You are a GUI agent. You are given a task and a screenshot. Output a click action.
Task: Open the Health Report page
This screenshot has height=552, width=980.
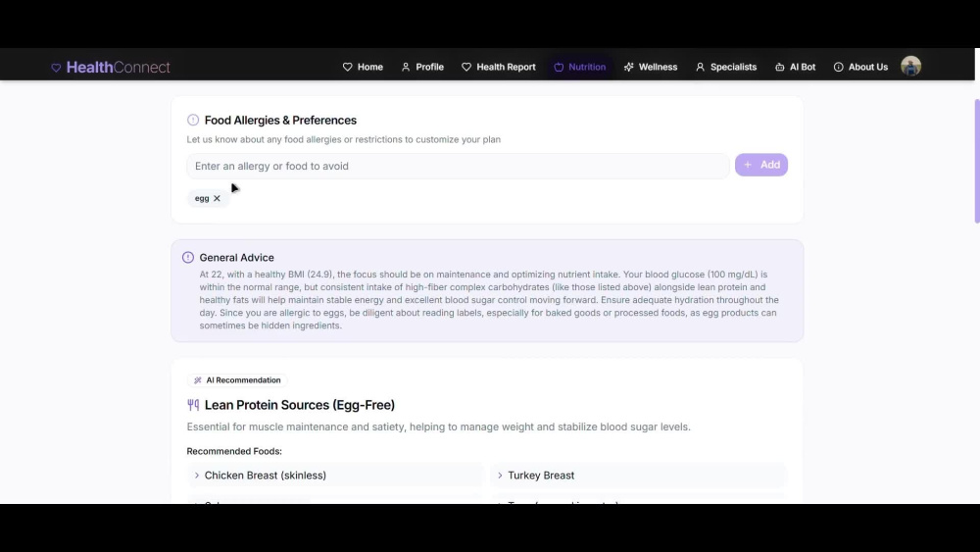tap(498, 67)
